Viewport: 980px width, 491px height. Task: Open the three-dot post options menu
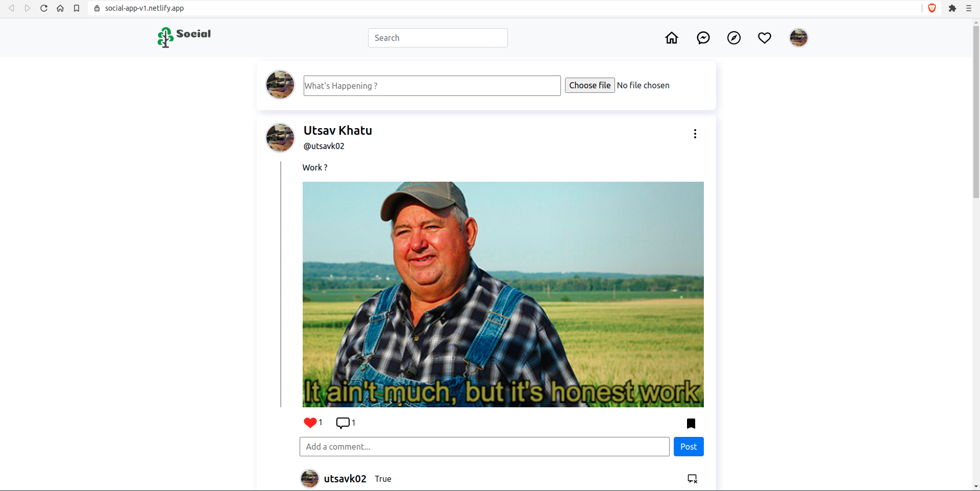(x=695, y=134)
